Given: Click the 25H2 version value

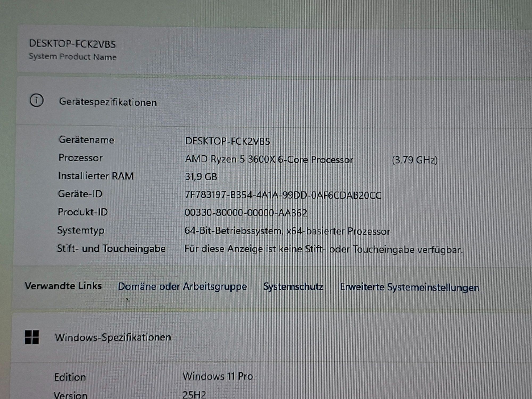Looking at the screenshot, I should 194,394.
